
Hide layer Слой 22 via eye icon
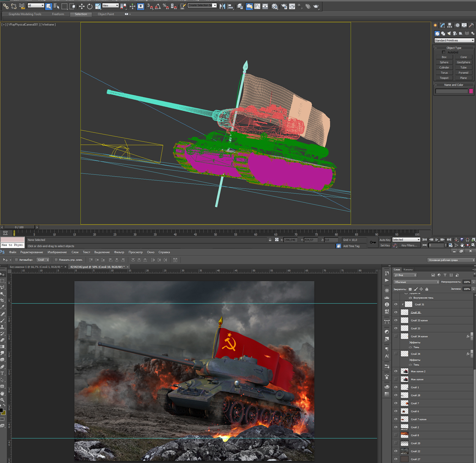click(x=395, y=451)
